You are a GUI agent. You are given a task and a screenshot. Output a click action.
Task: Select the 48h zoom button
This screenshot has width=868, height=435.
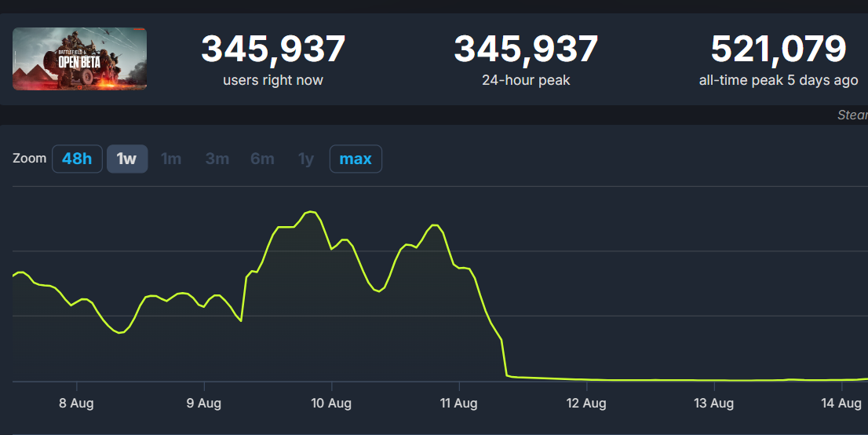click(77, 159)
